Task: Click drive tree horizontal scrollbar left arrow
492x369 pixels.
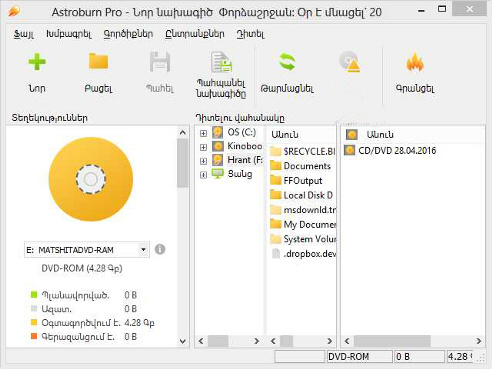Action: pos(201,341)
